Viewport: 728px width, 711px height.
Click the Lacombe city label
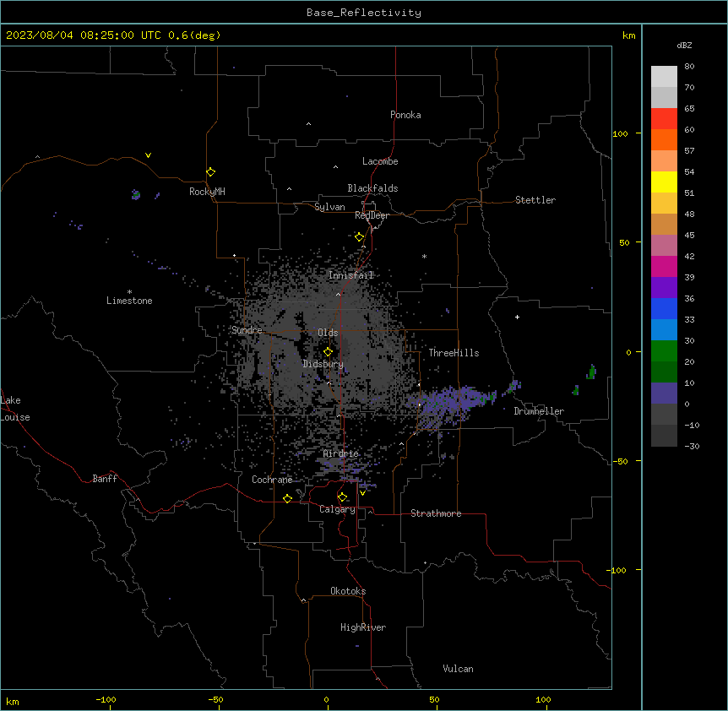point(380,161)
